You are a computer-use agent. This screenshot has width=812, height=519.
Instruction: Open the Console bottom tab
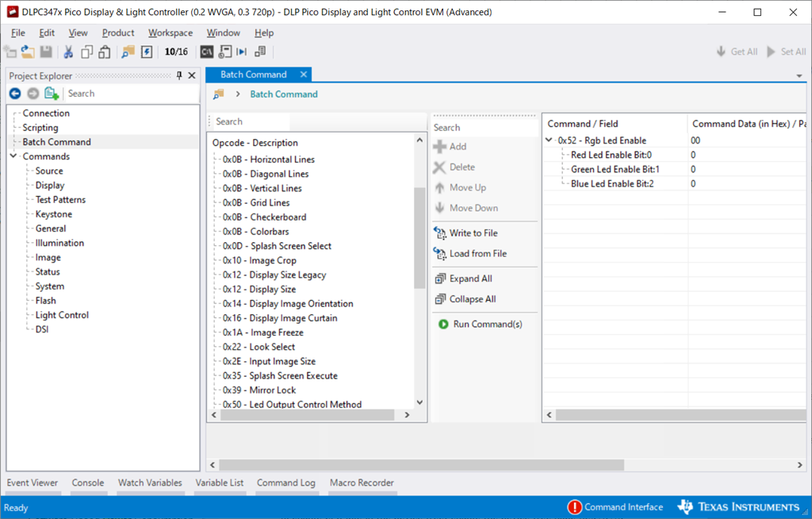coord(88,482)
